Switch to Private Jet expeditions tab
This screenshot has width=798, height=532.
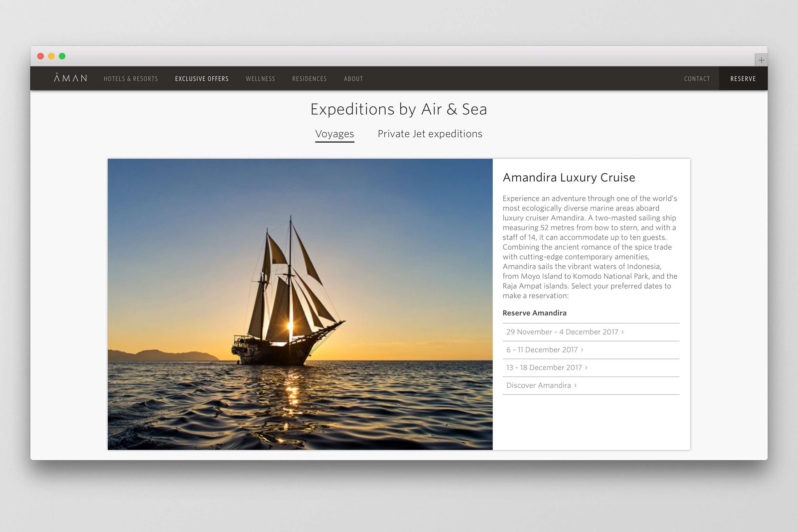[x=430, y=134]
